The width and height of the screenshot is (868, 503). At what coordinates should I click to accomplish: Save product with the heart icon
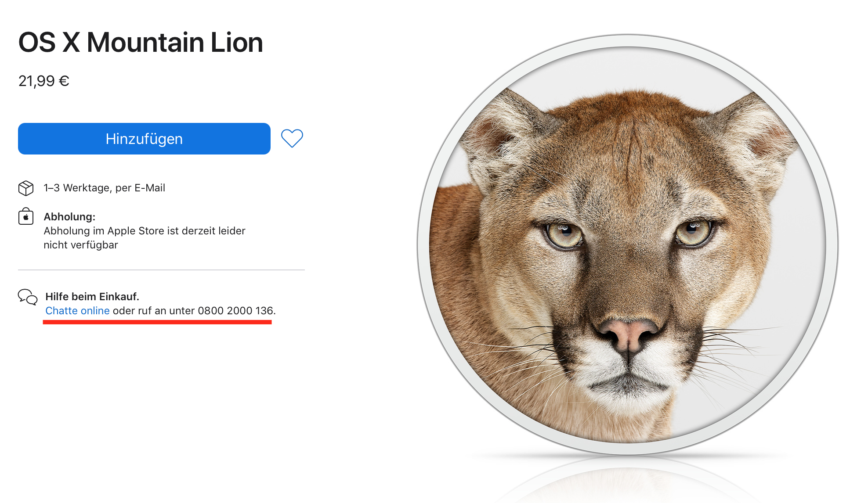pyautogui.click(x=292, y=138)
